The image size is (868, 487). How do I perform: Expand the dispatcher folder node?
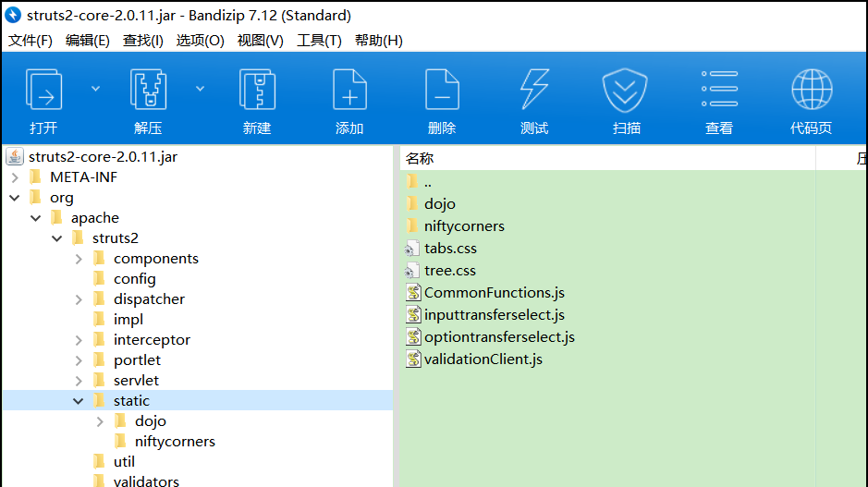79,299
